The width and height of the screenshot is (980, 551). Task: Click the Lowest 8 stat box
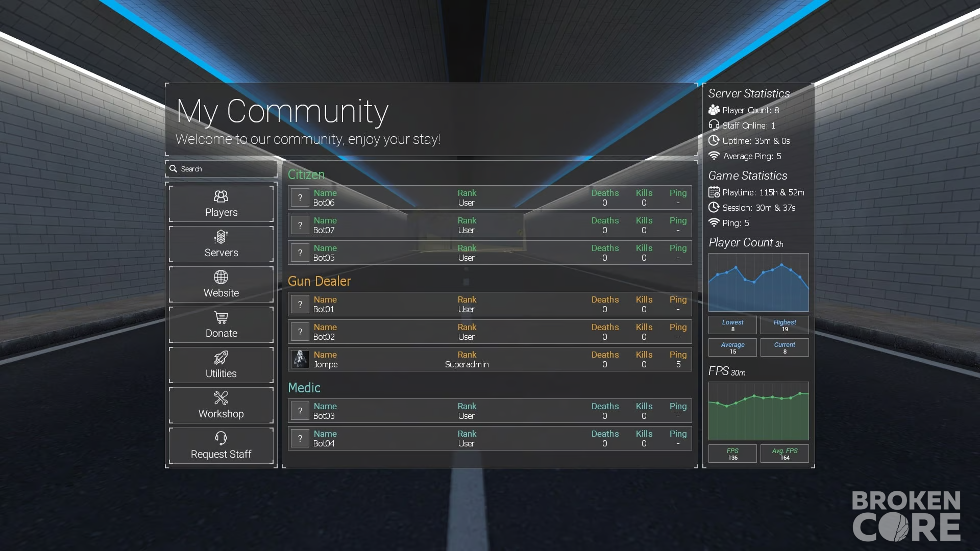point(732,325)
